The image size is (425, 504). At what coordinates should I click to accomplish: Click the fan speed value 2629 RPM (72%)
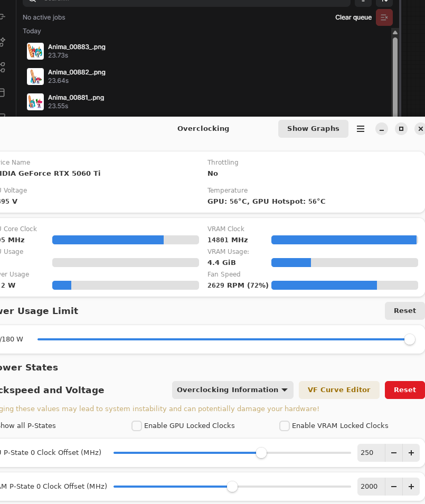pyautogui.click(x=238, y=286)
